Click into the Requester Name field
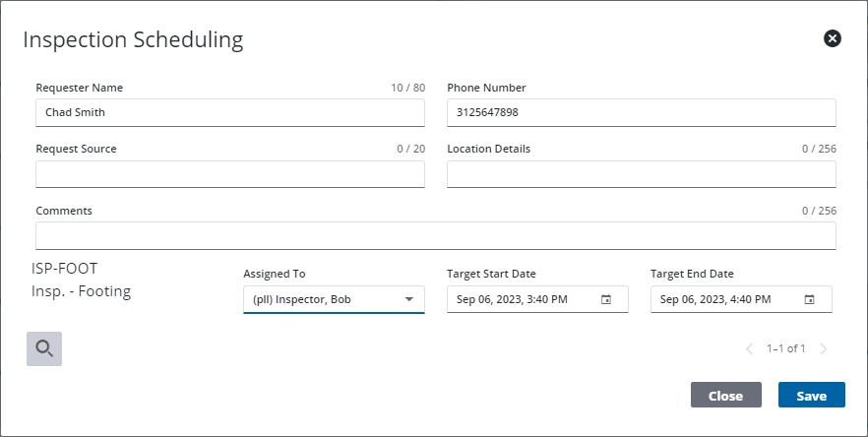The width and height of the screenshot is (868, 437). click(x=229, y=112)
